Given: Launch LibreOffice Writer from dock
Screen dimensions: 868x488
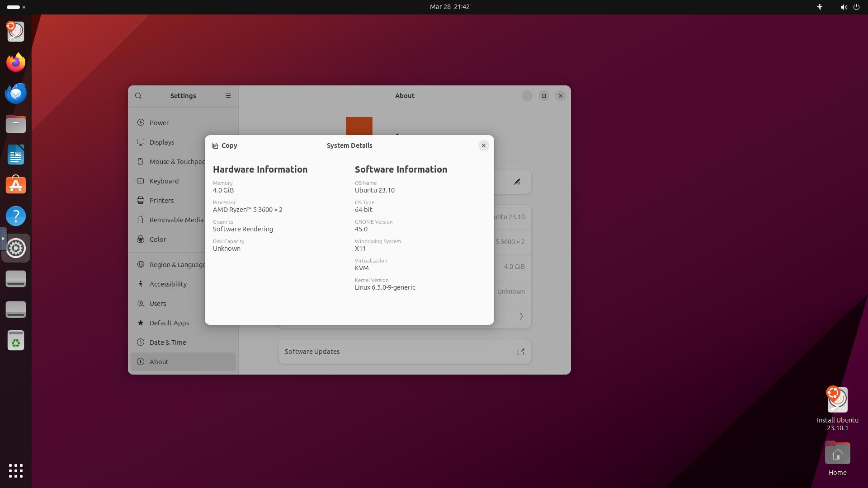Looking at the screenshot, I should (16, 155).
